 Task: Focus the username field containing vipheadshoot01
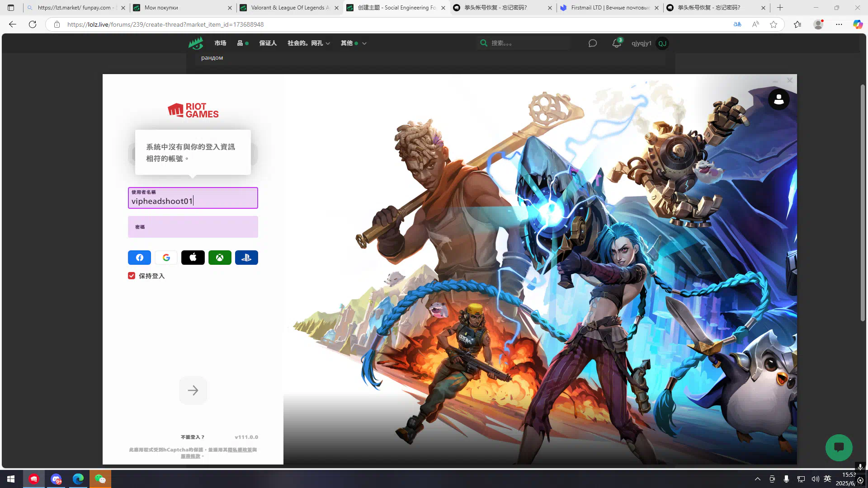coord(193,198)
